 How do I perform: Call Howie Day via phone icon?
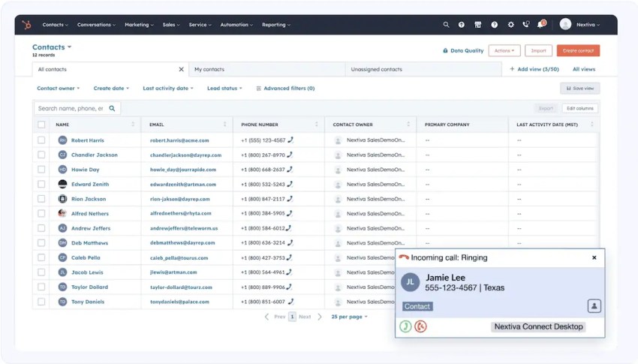[x=290, y=169]
